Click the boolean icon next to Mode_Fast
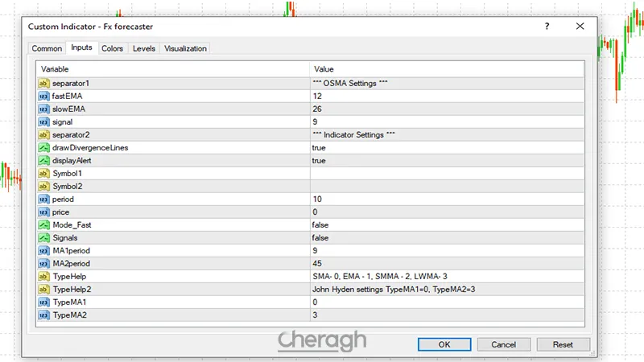644x362 pixels. pos(43,225)
